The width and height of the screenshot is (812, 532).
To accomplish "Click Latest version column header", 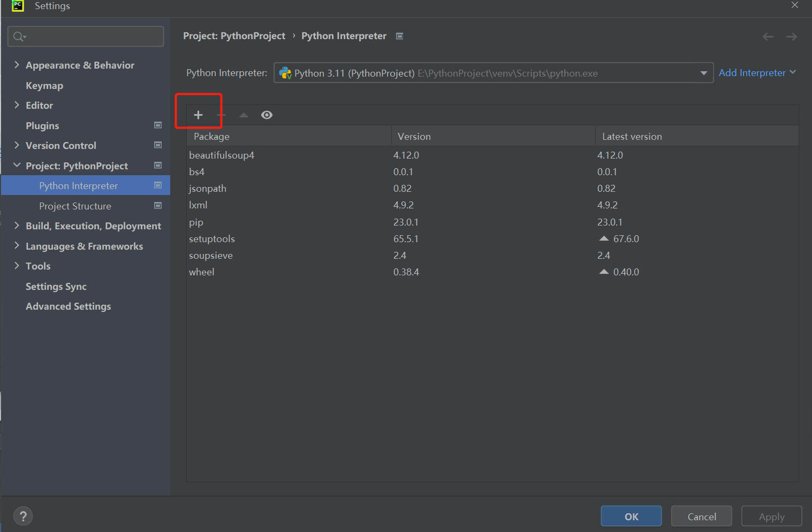I will tap(697, 136).
